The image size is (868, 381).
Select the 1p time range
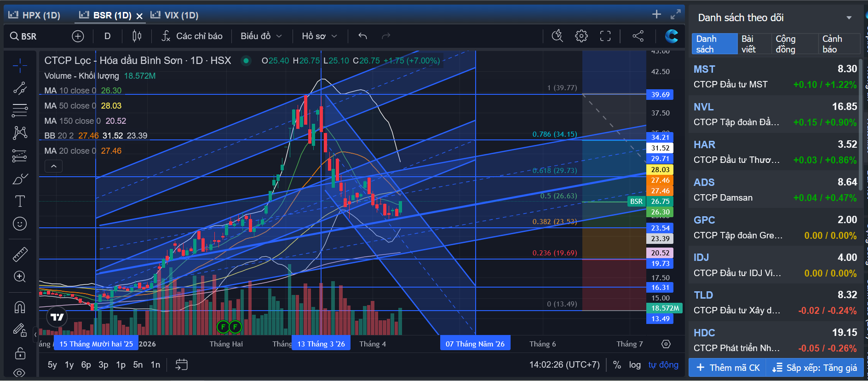click(121, 365)
